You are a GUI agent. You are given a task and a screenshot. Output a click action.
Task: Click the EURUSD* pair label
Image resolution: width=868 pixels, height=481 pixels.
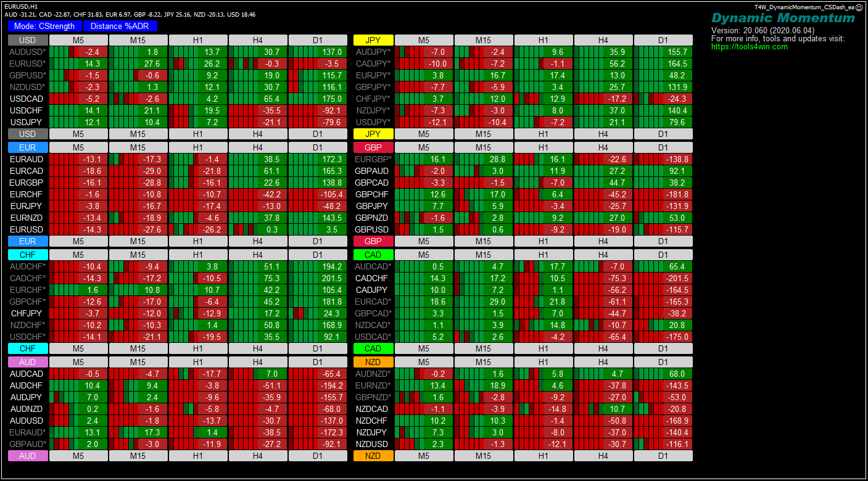27,64
